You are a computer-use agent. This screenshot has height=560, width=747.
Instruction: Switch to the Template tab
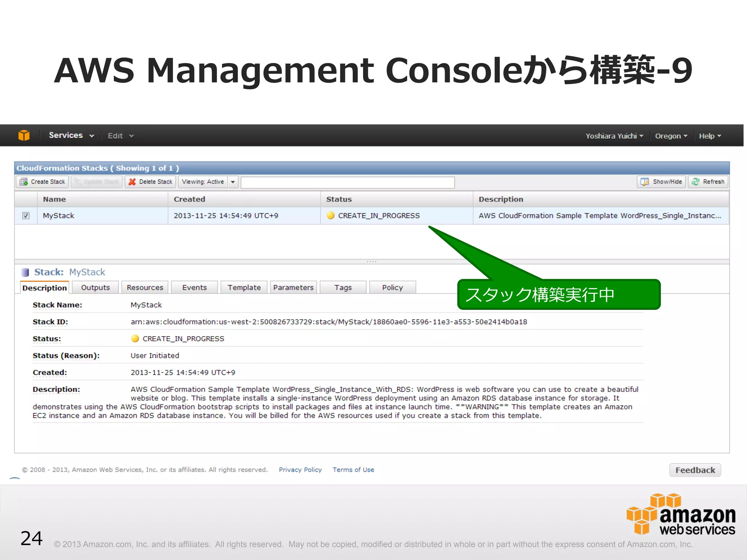pos(244,287)
